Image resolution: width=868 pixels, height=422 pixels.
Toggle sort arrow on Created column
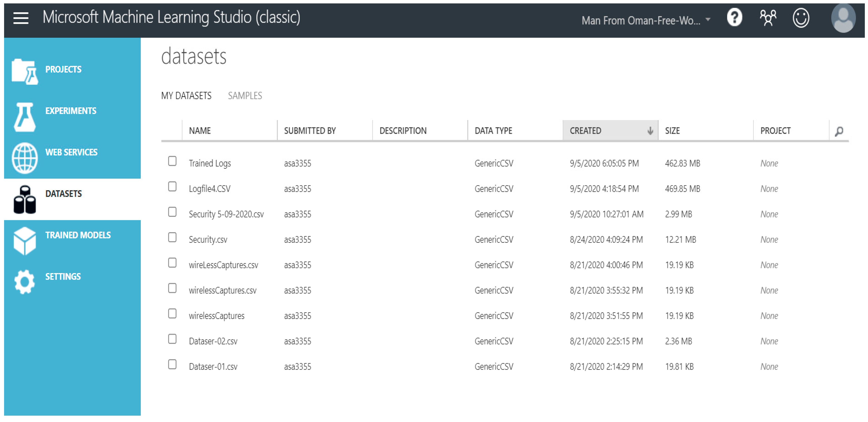(x=650, y=131)
